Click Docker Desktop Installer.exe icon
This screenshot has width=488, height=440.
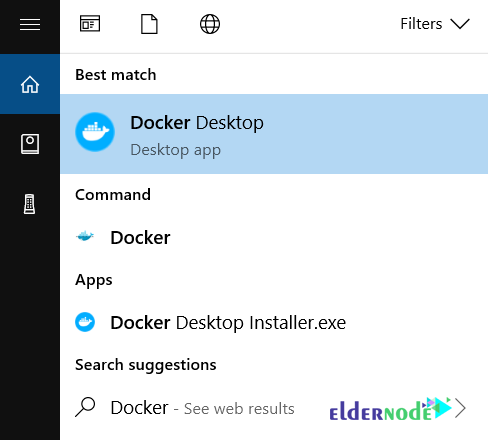pyautogui.click(x=85, y=322)
